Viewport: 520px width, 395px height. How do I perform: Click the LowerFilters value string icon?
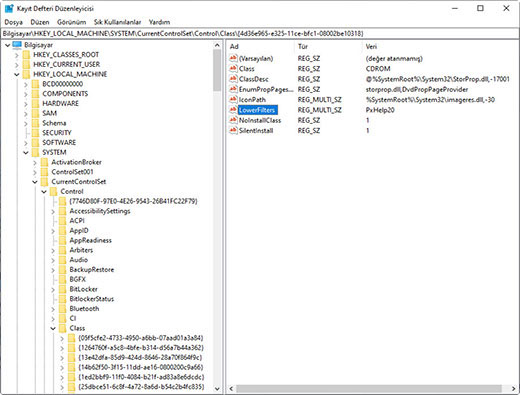point(233,110)
